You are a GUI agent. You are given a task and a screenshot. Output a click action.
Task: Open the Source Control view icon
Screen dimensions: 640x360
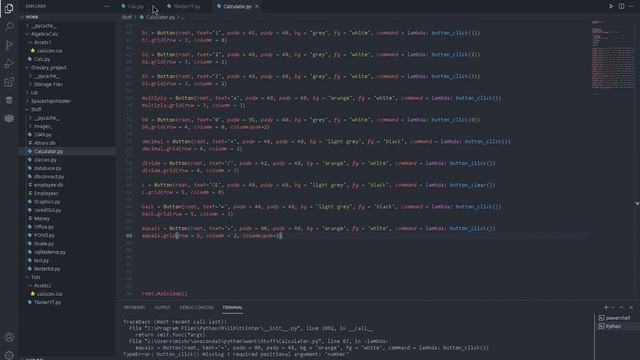pos(9,45)
